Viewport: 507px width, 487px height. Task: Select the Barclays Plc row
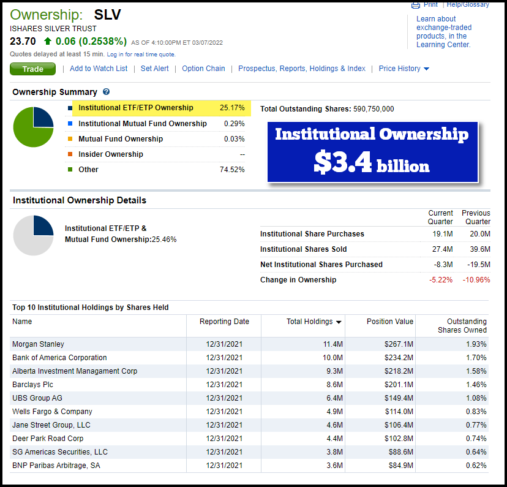pos(249,385)
